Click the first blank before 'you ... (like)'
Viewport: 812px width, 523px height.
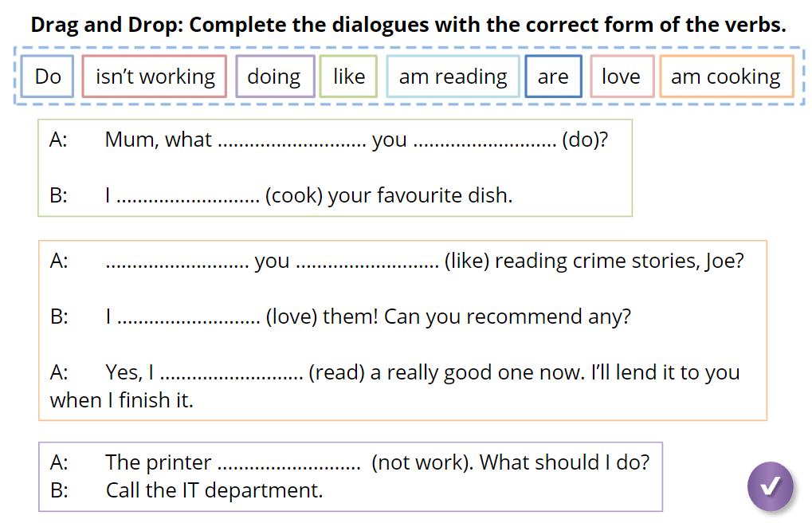177,261
